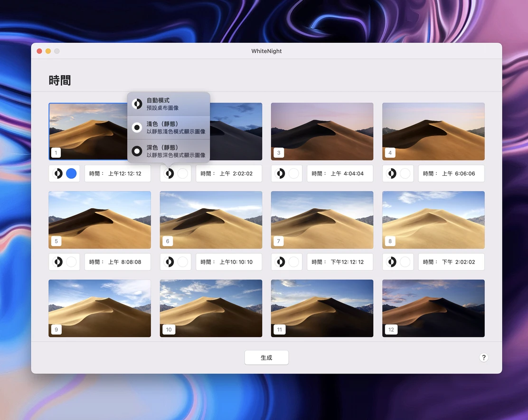Toggle the circle beside 下午 2:02:02

tap(405, 262)
